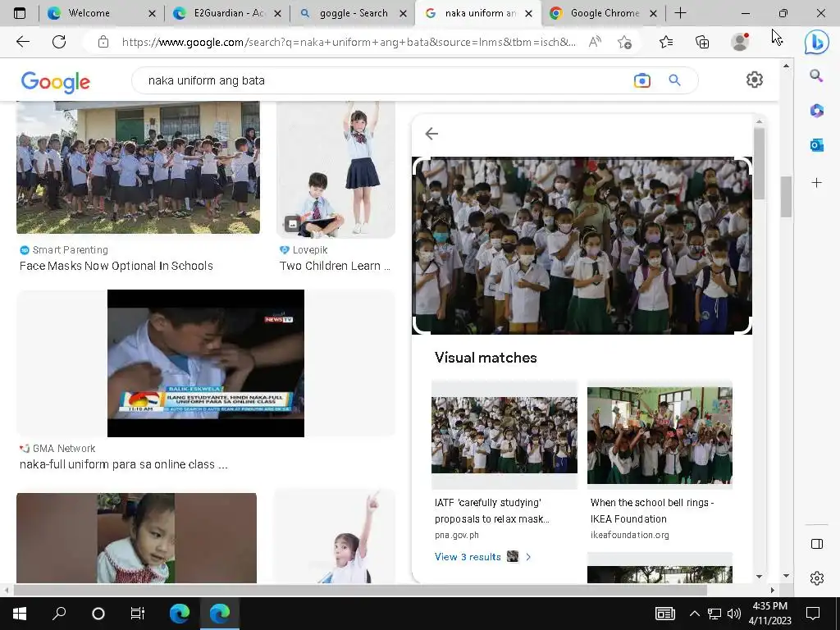Toggle Read aloud icon in address bar
Viewport: 840px width, 630px height.
click(x=595, y=42)
